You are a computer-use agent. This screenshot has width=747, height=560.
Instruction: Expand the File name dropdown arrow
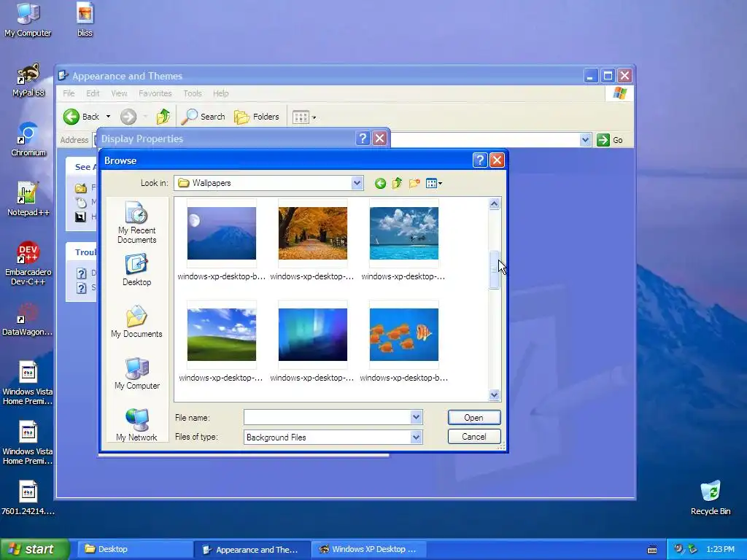tap(416, 418)
